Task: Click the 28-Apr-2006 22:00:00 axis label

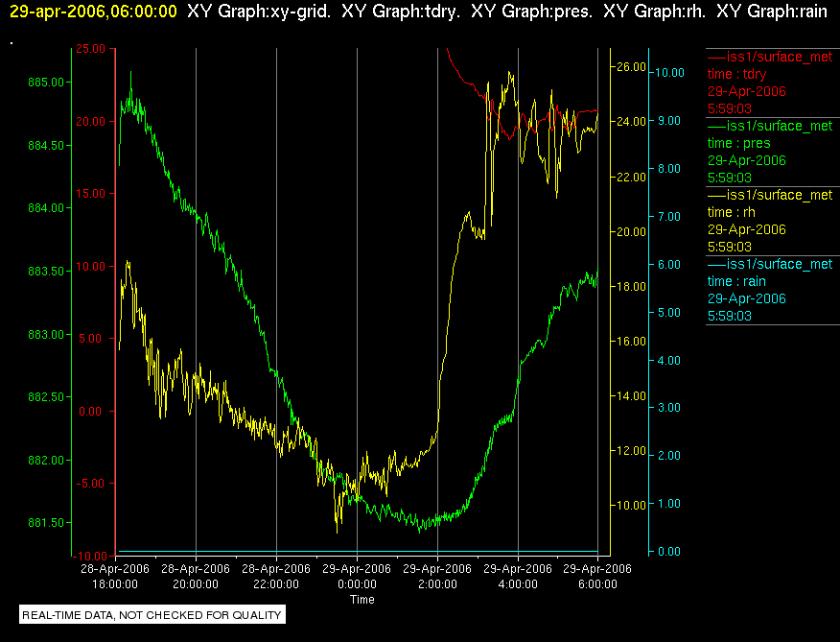Action: tap(276, 577)
